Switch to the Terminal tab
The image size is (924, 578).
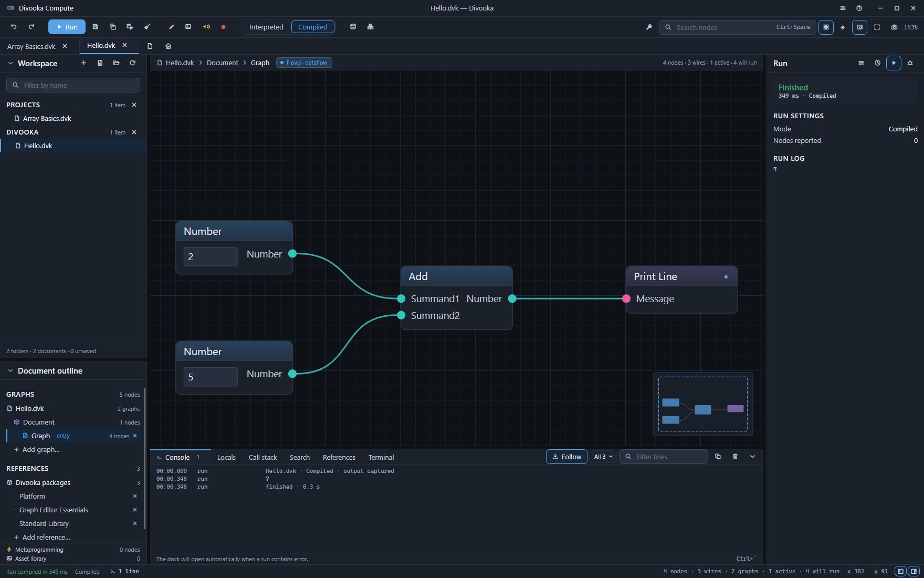click(381, 457)
